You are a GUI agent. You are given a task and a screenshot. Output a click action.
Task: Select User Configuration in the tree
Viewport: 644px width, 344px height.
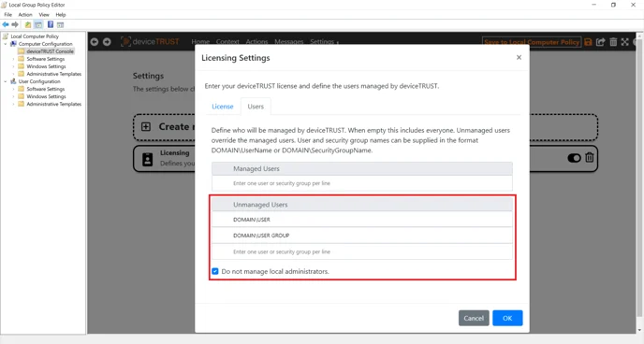click(39, 81)
